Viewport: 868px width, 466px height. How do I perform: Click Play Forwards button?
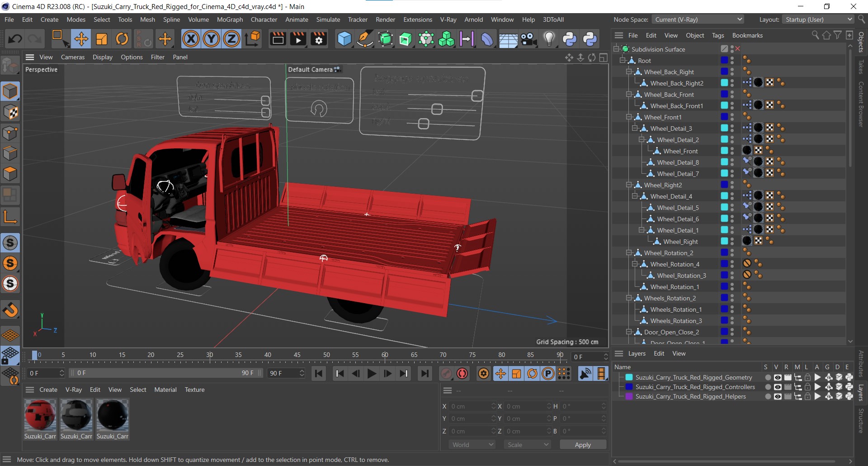(372, 374)
